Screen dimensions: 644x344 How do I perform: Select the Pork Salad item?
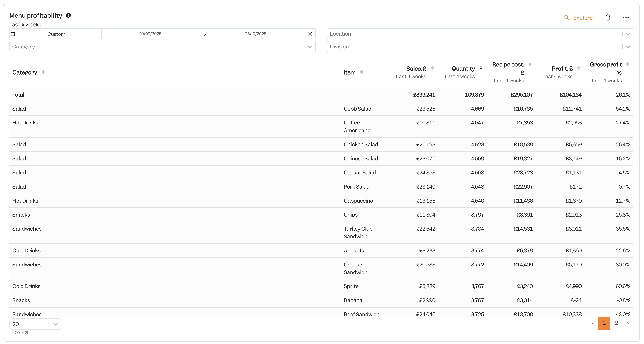pos(356,187)
